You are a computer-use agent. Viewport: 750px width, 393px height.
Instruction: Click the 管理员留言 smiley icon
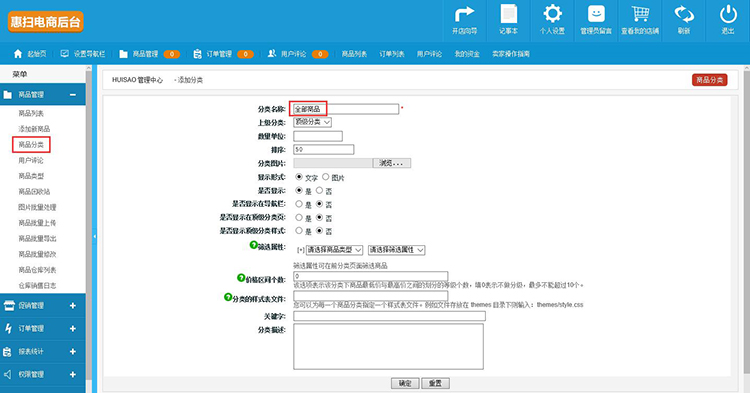pyautogui.click(x=596, y=14)
